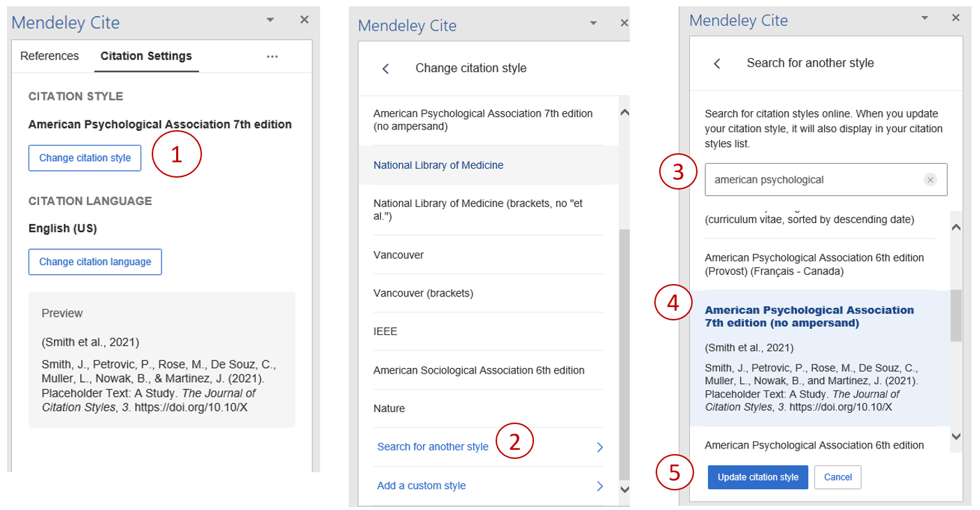Click the chevron next to Search for another style
The height and width of the screenshot is (510, 980).
[600, 448]
